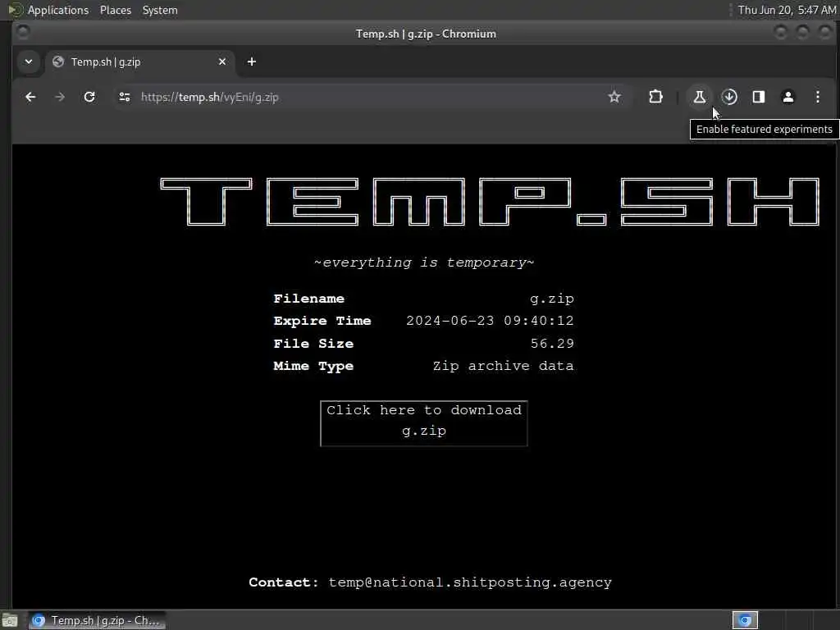Select the Temp.sh | g.zip tab
This screenshot has height=630, width=840.
pyautogui.click(x=139, y=62)
